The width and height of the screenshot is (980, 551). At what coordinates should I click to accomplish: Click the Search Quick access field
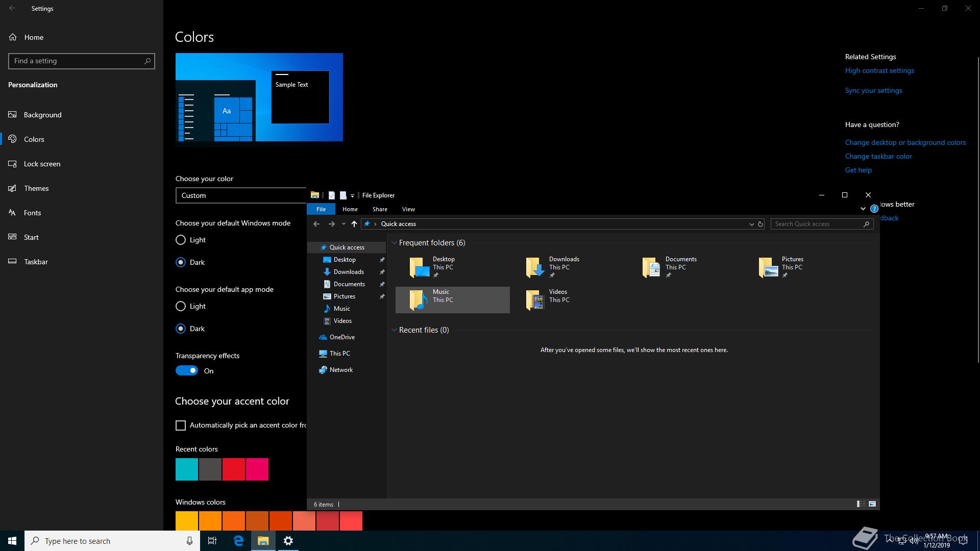coord(822,224)
